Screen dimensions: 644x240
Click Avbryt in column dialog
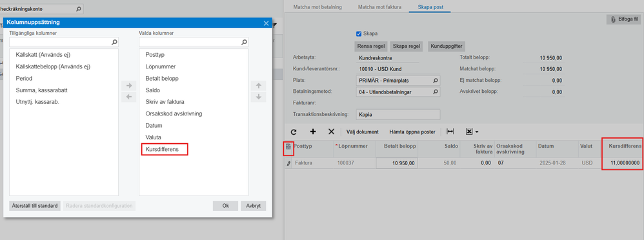[x=254, y=206]
